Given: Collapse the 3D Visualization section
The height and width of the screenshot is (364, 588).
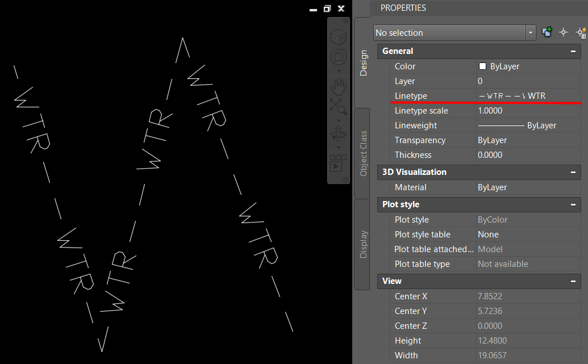Looking at the screenshot, I should click(573, 173).
